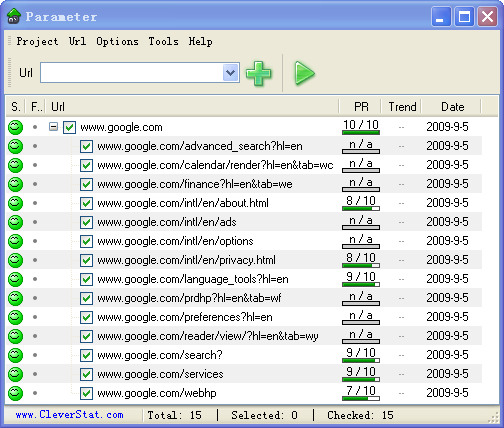
Task: Click the 9 / 10 PR value for language_tools
Action: click(x=361, y=277)
